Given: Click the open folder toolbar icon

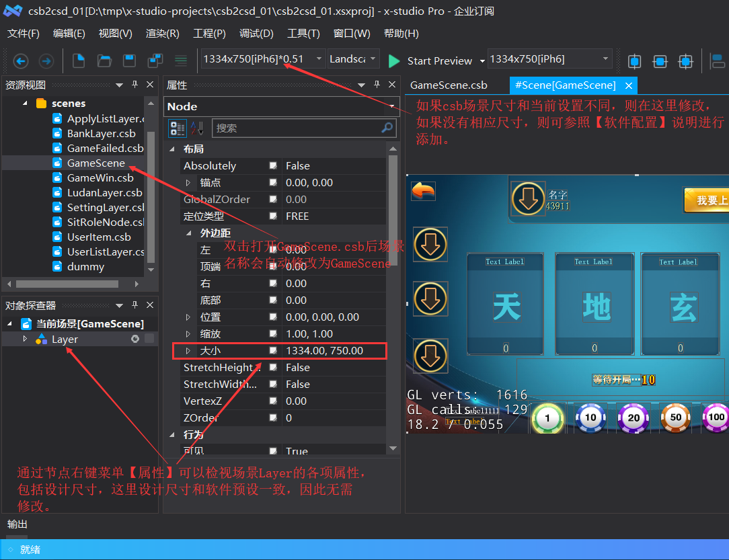Looking at the screenshot, I should (x=104, y=61).
